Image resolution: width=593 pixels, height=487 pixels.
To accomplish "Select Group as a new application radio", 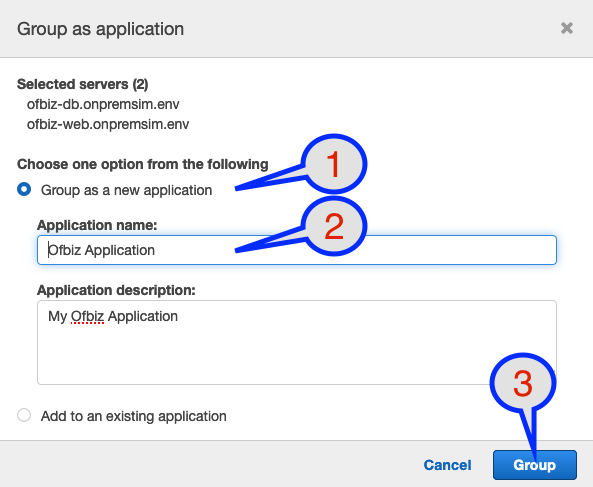I will [x=24, y=189].
